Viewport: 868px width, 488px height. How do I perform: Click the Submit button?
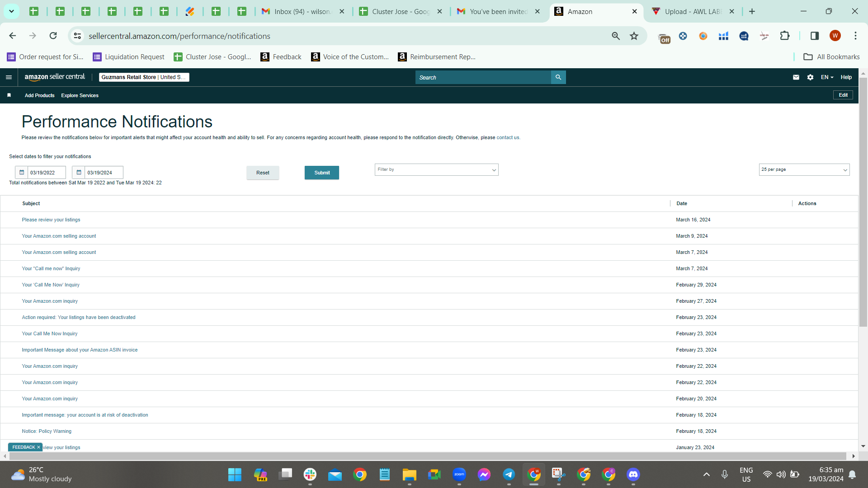click(x=322, y=173)
